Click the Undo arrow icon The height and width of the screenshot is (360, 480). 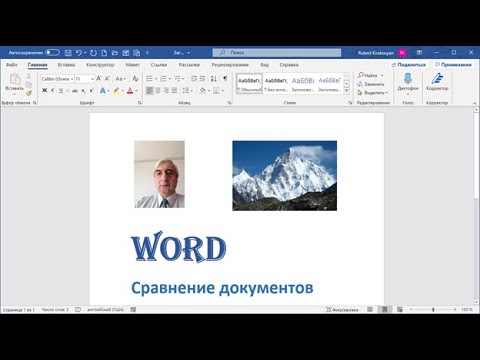(x=79, y=53)
